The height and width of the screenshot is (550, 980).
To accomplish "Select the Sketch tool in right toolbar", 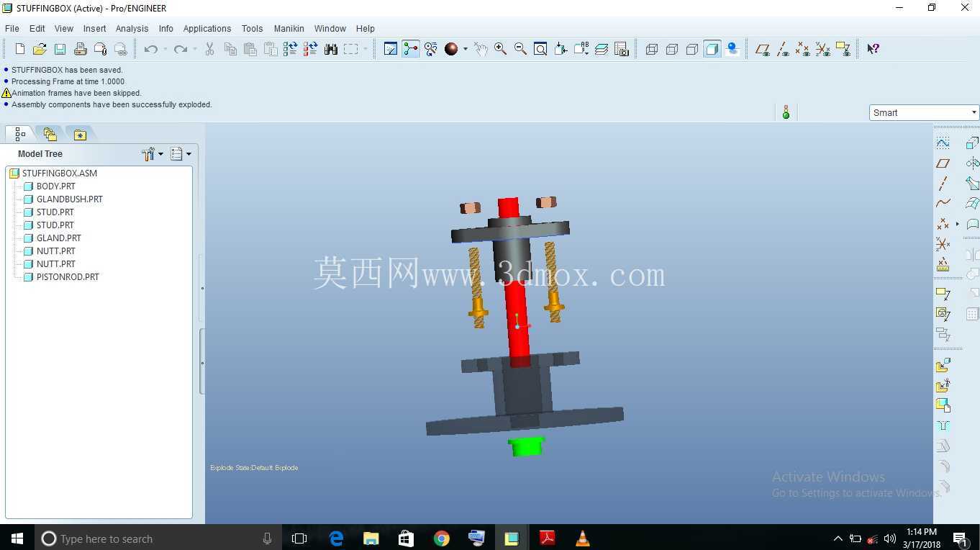I will 943,143.
